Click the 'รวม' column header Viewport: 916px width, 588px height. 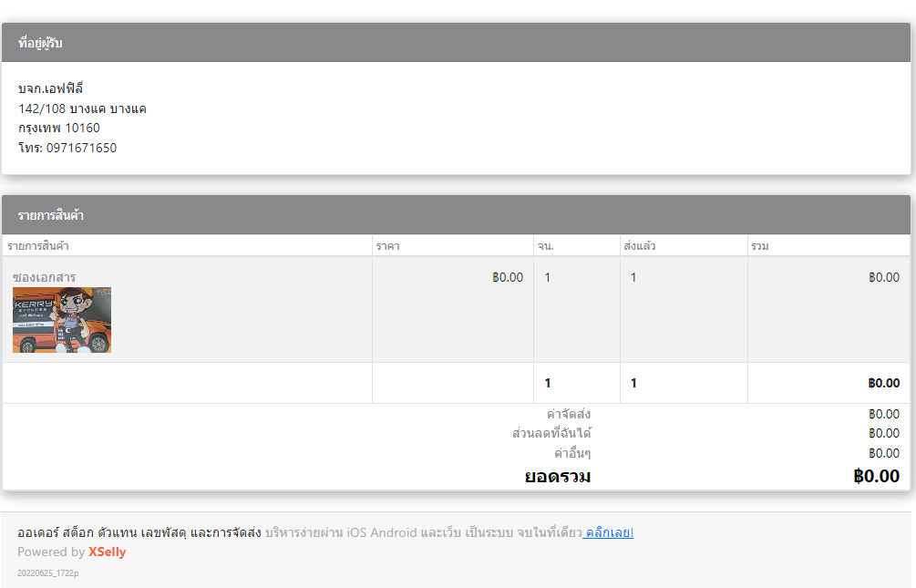760,246
